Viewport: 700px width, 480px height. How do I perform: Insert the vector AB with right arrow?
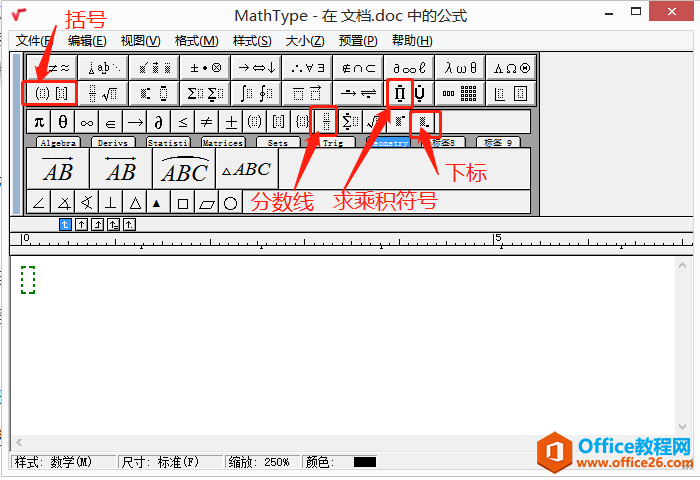tap(58, 169)
